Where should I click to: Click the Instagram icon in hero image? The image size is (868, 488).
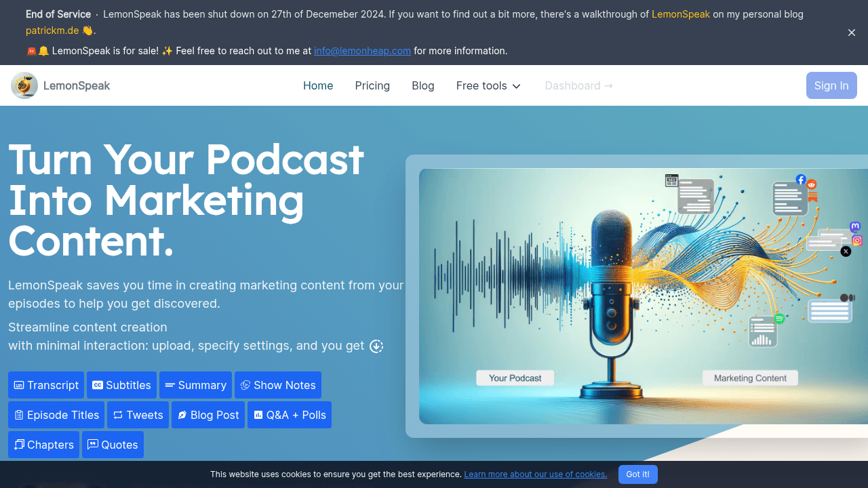pyautogui.click(x=857, y=241)
